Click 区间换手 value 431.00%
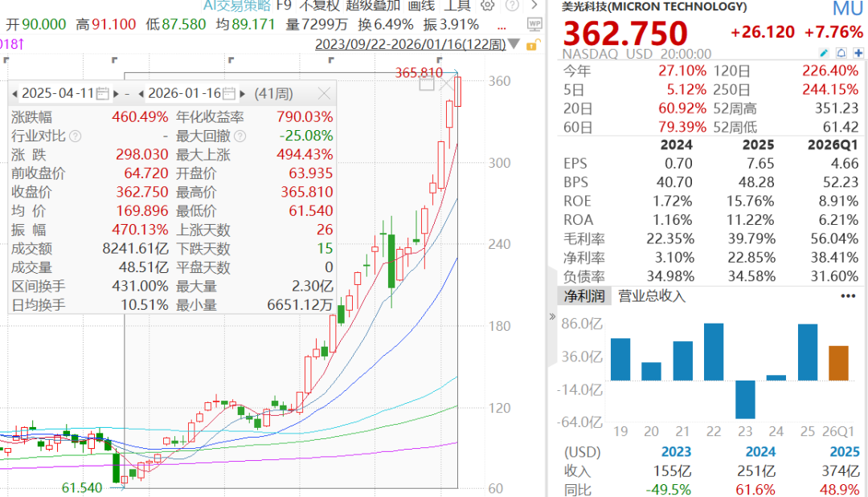This screenshot has width=868, height=497. click(140, 287)
